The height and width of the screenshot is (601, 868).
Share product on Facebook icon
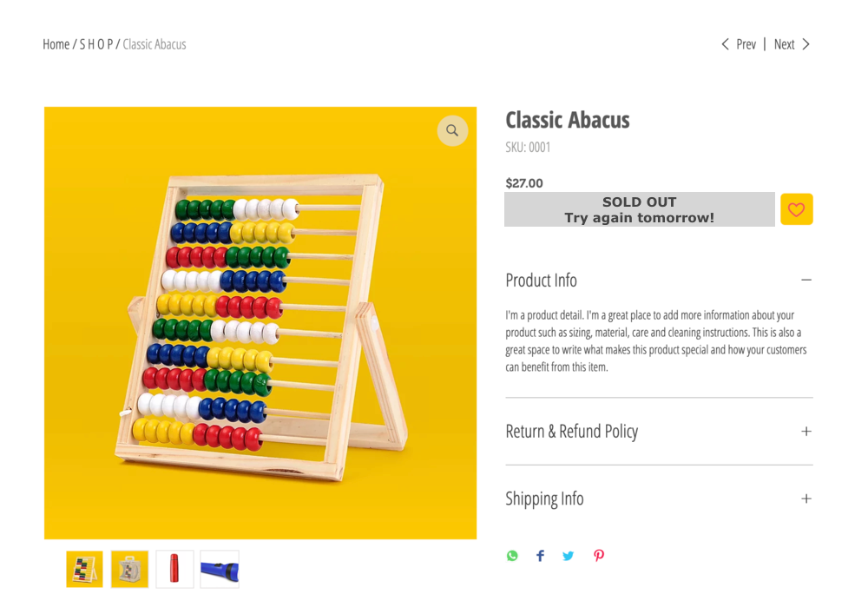click(x=540, y=556)
